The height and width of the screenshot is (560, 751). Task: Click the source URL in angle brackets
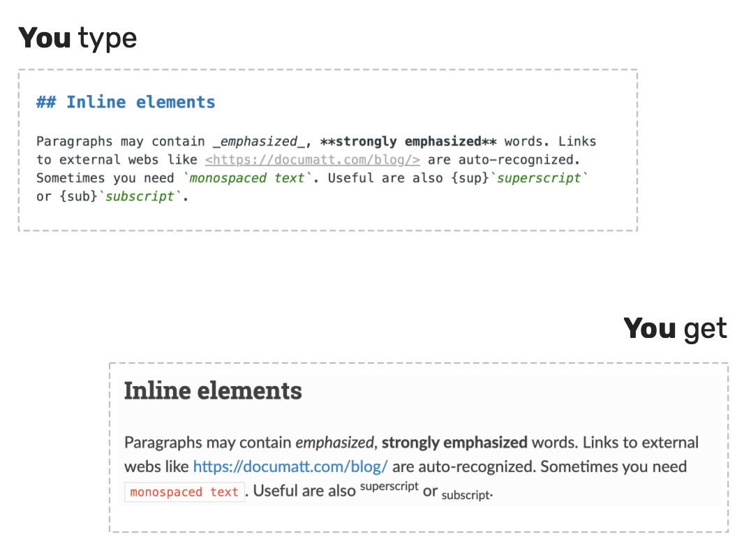coord(312,159)
